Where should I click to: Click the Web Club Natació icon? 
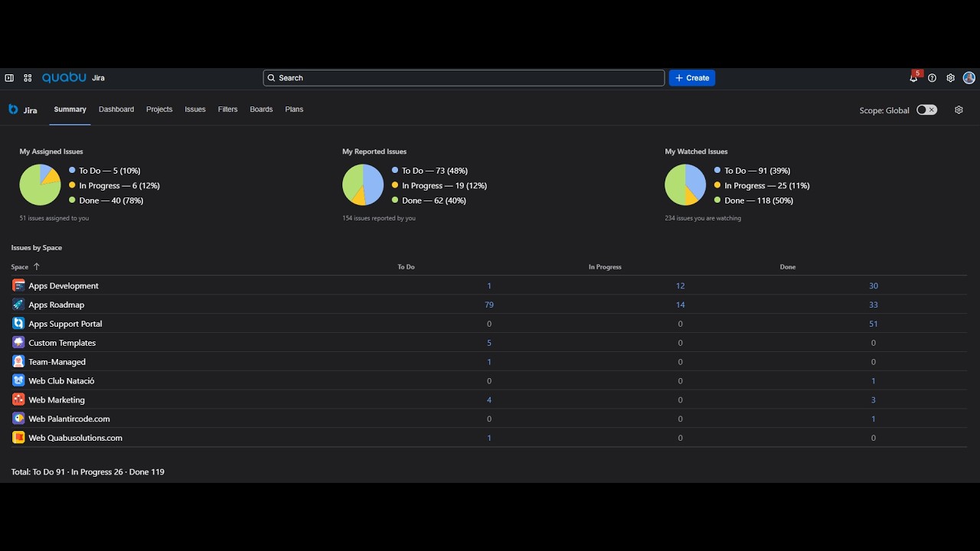coord(18,380)
